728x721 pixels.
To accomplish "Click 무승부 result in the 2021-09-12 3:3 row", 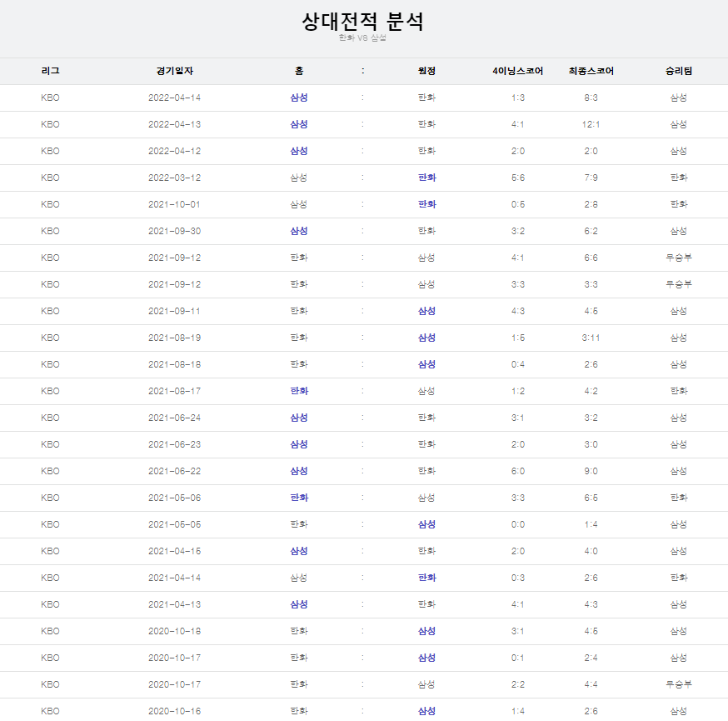I will (679, 284).
